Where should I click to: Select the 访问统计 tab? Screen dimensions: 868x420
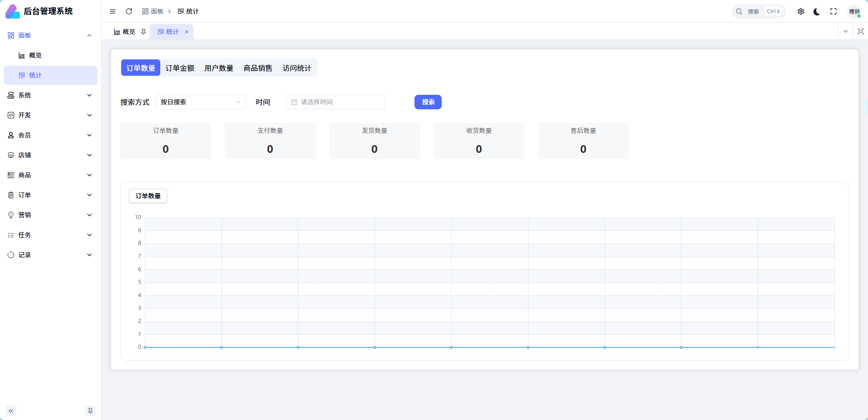(296, 68)
